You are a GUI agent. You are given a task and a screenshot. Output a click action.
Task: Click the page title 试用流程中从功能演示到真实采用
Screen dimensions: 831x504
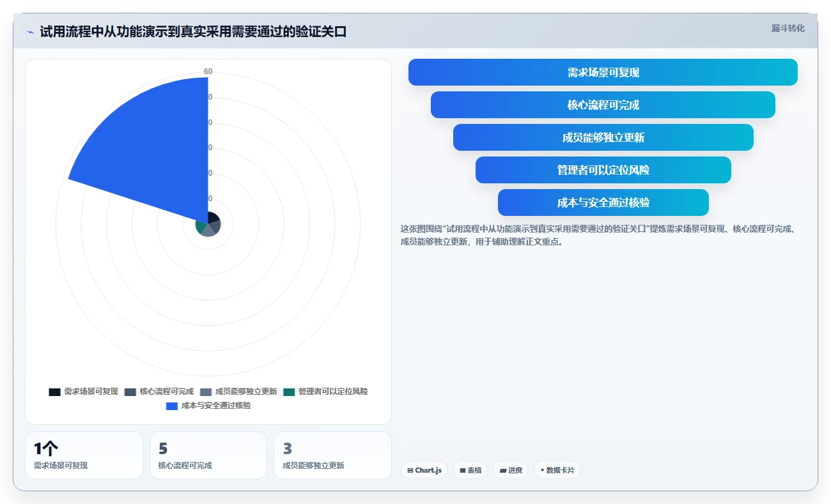[x=193, y=32]
